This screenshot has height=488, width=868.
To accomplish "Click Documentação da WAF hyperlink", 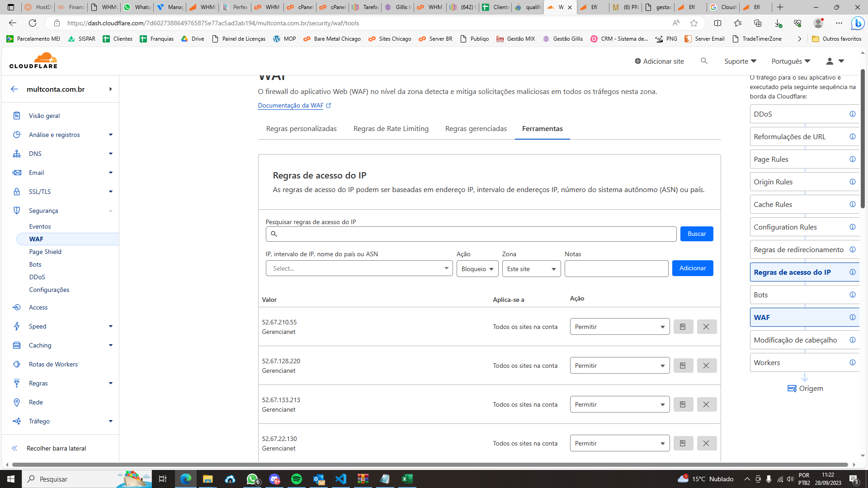I will click(293, 105).
